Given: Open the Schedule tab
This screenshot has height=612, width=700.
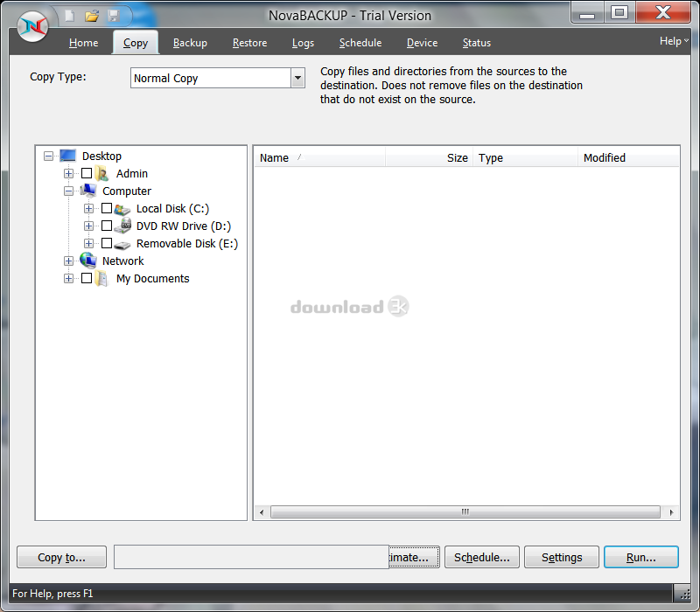Looking at the screenshot, I should [x=360, y=43].
